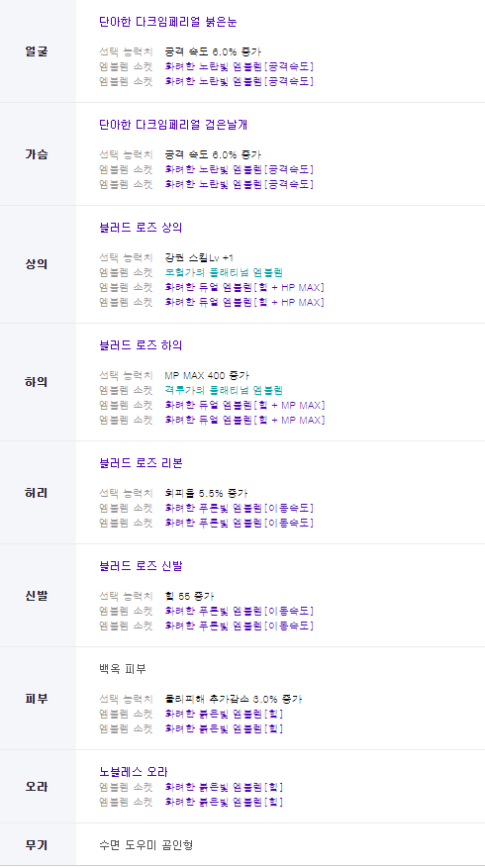
Task: Click the 무기 row header cell
Action: pyautogui.click(x=38, y=845)
